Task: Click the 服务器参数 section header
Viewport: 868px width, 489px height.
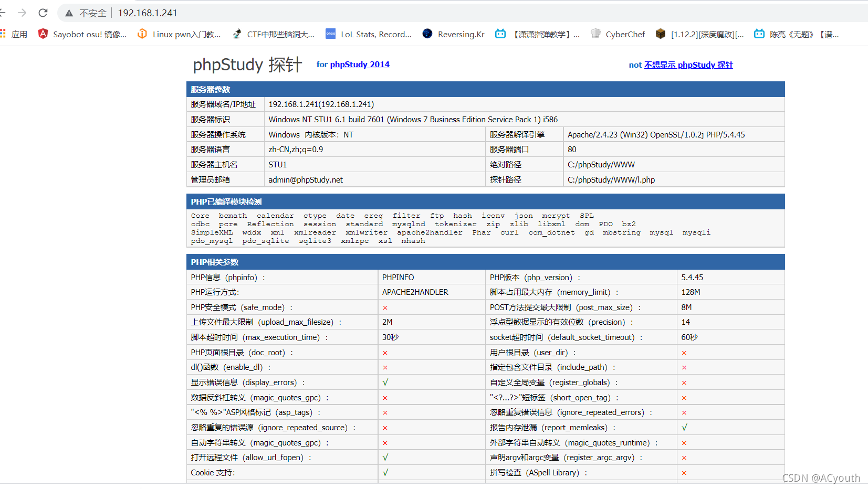Action: point(486,89)
